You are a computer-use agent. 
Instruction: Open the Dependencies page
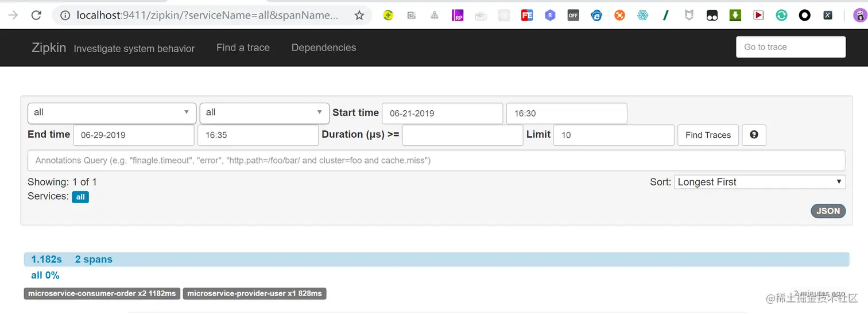pyautogui.click(x=324, y=48)
